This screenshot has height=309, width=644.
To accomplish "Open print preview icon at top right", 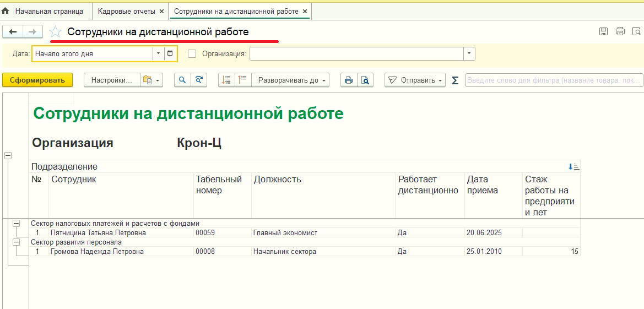I will [636, 31].
